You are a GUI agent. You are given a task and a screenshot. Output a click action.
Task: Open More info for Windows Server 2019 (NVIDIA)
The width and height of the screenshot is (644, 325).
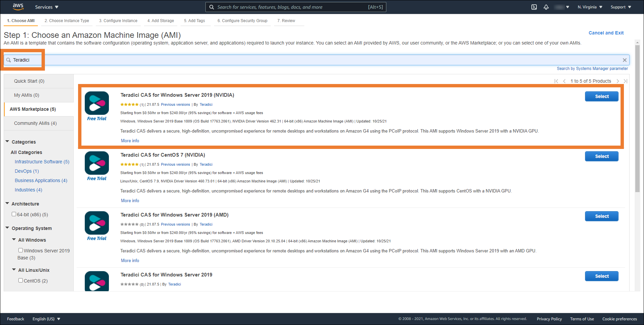[x=130, y=141]
